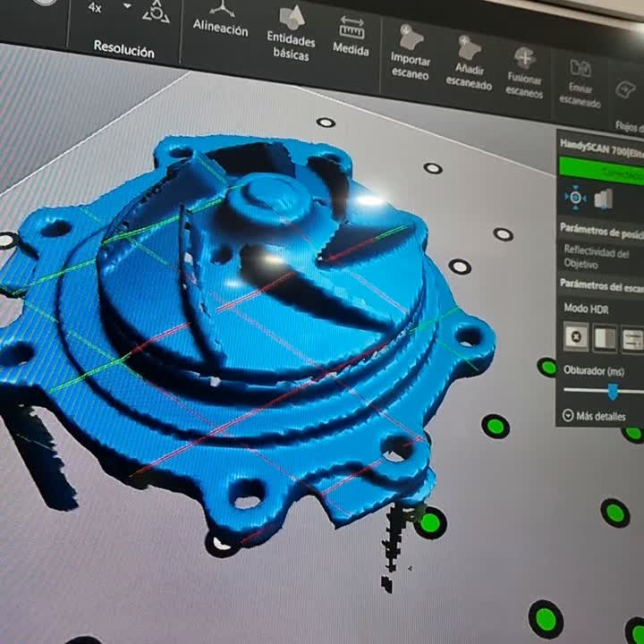This screenshot has width=644, height=644.
Task: Select the Medida measurement tool
Action: pyautogui.click(x=352, y=35)
